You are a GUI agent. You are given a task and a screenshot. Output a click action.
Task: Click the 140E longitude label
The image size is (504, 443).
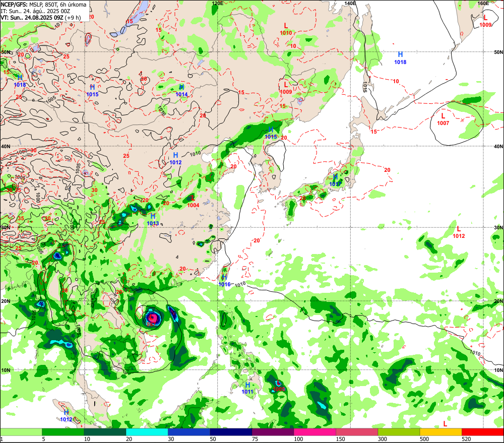(350, 3)
